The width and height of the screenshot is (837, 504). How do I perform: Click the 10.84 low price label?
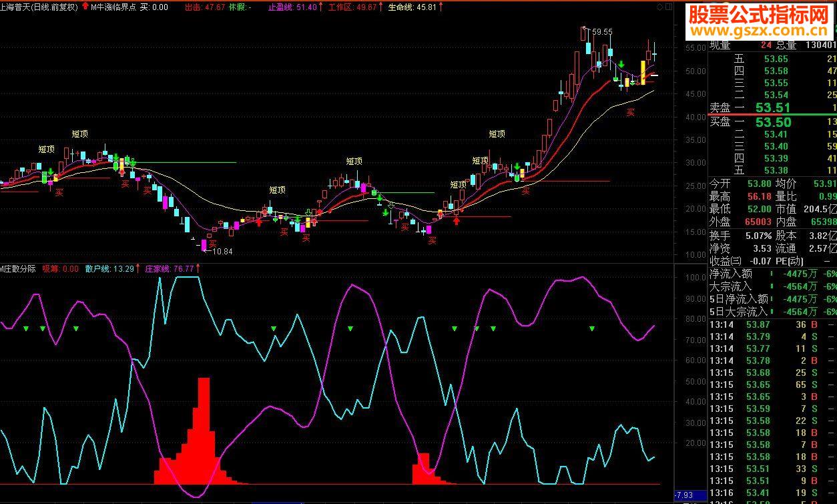click(222, 251)
